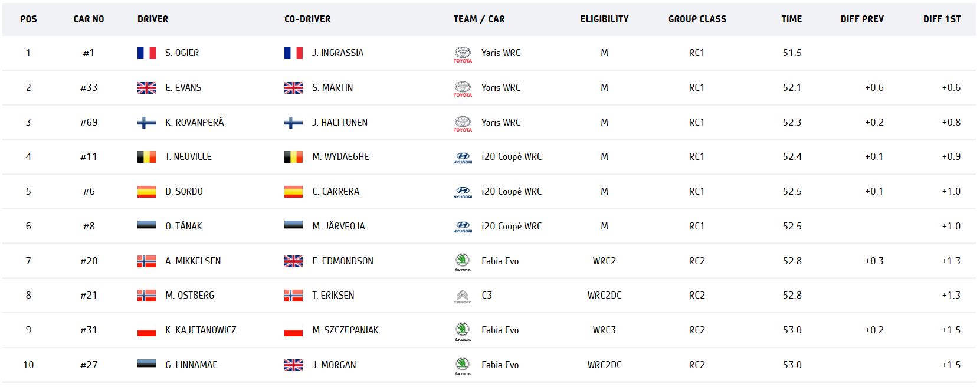Open driver E. Evans entry

click(x=183, y=87)
